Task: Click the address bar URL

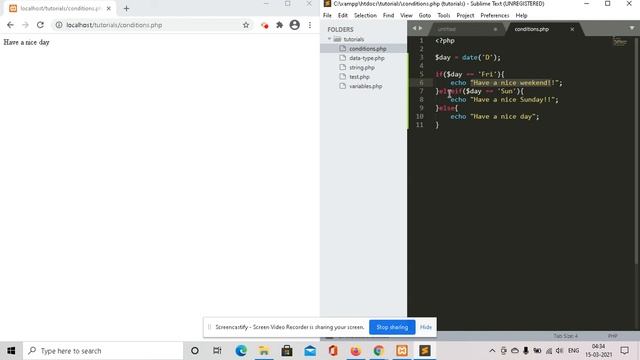Action: (x=114, y=25)
